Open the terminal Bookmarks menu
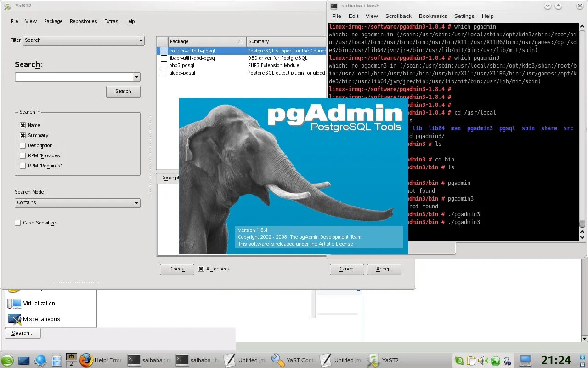 (x=433, y=16)
